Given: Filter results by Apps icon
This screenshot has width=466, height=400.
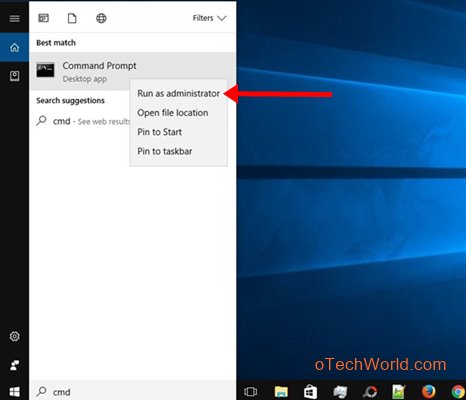Looking at the screenshot, I should [x=44, y=18].
